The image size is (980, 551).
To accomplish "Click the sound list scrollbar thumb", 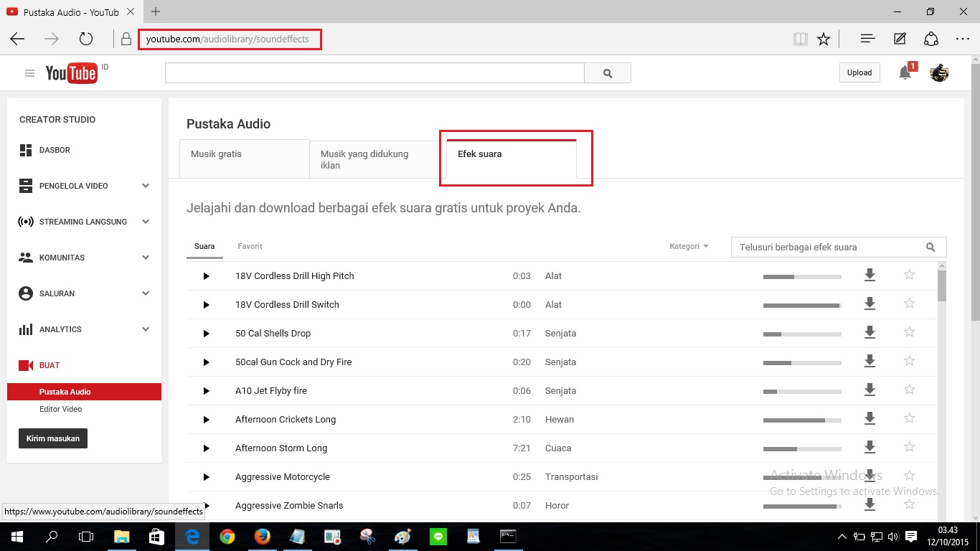I will pyautogui.click(x=942, y=286).
